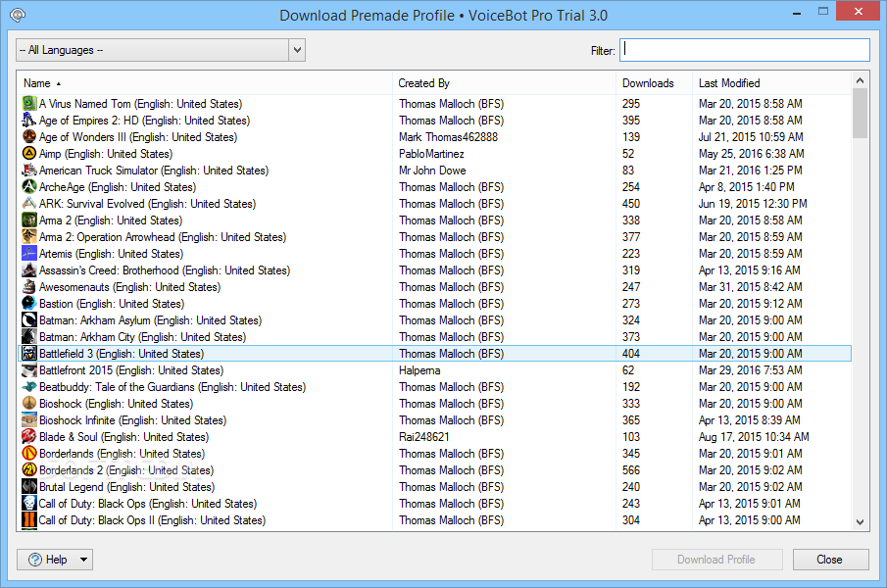Click the Arma 2 row icon

tap(29, 220)
